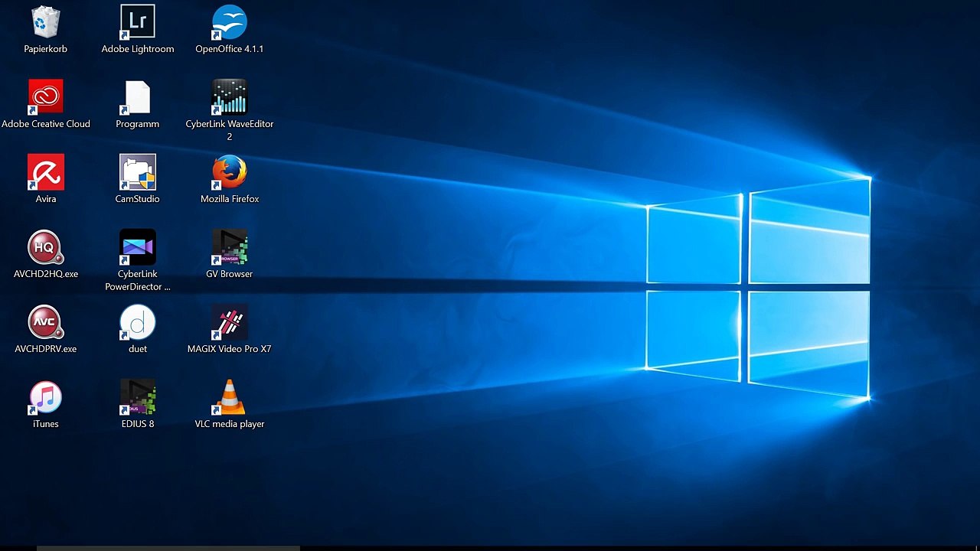
Task: Select the AVCHDPRV.exe icon
Action: [x=46, y=322]
